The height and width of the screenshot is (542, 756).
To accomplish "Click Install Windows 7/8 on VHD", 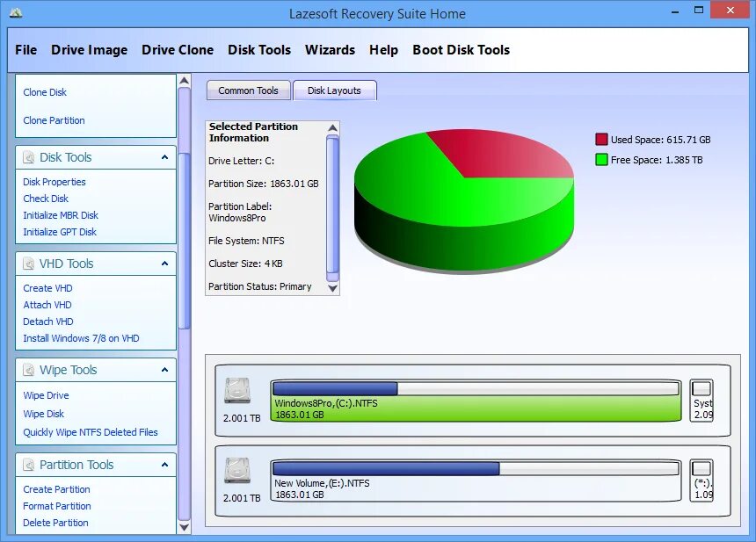I will (x=81, y=338).
